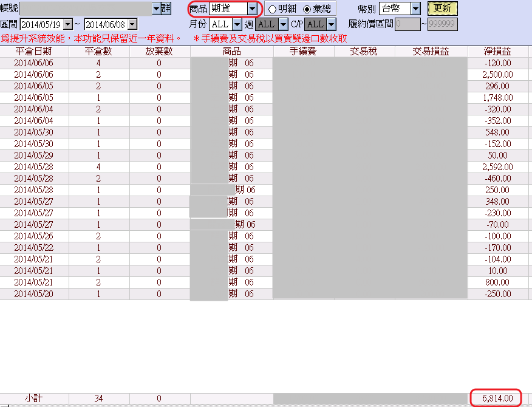532x407 pixels.
Task: Select net profit cell 296.00
Action: pyautogui.click(x=498, y=86)
